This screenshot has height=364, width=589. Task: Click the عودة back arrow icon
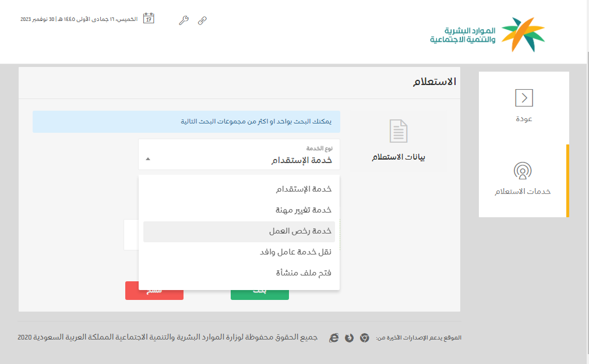point(524,98)
